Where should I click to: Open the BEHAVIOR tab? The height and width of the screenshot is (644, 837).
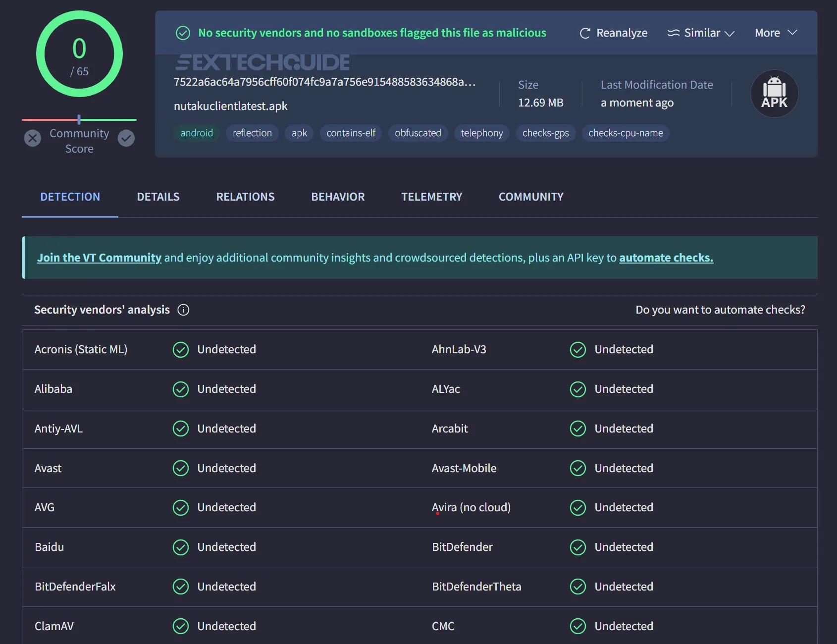pos(338,197)
